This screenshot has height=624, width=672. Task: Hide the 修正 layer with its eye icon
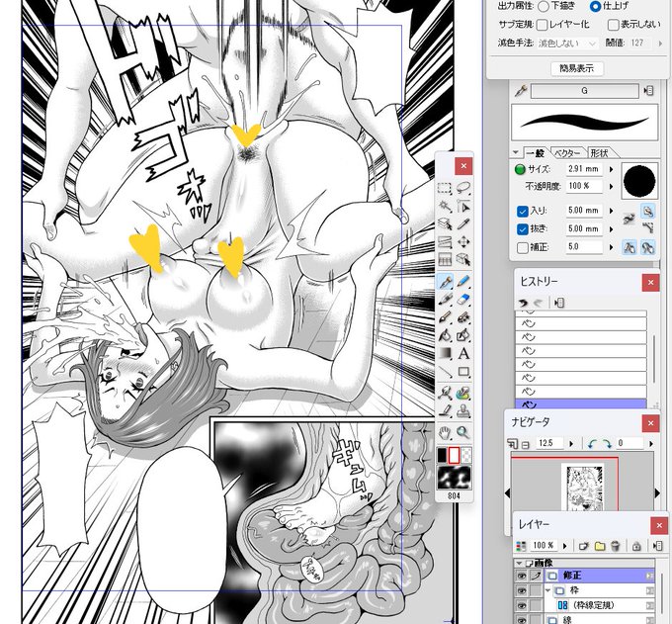[x=521, y=576]
